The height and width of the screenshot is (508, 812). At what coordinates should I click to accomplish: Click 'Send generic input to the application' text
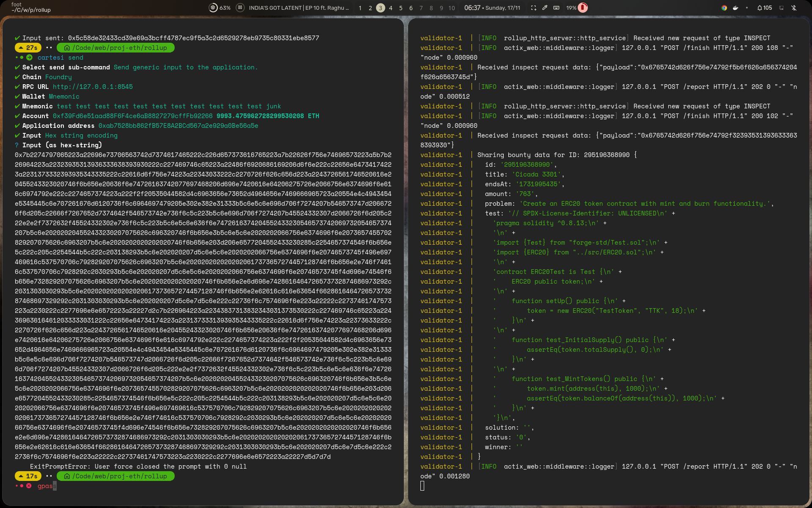[186, 67]
